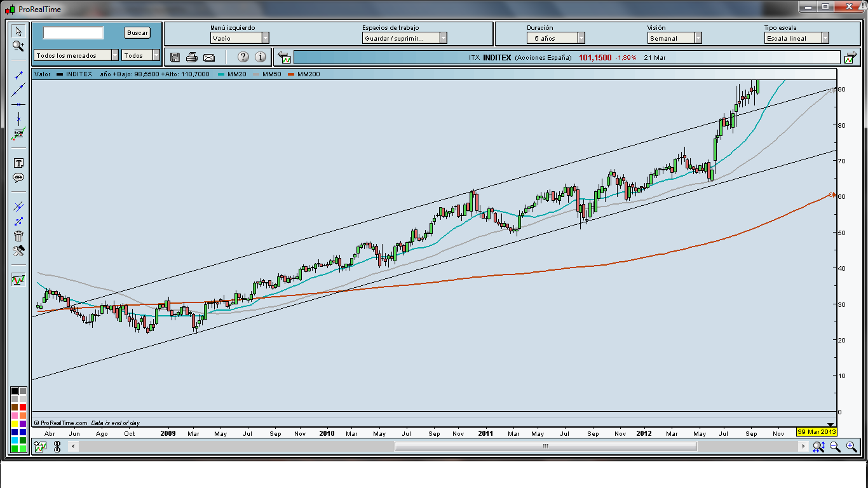The height and width of the screenshot is (488, 868).
Task: Open the Duración 5 años dropdown
Action: [x=581, y=38]
